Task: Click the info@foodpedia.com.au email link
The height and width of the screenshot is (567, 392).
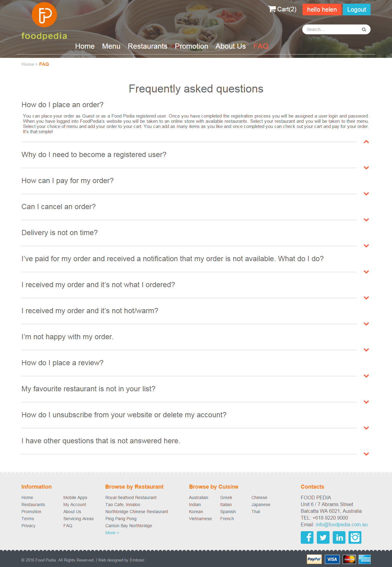Action: (x=341, y=524)
